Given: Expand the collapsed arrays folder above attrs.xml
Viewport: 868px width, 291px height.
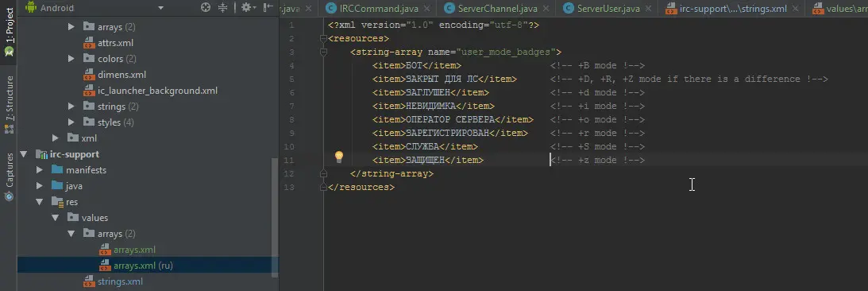Looking at the screenshot, I should [71, 26].
